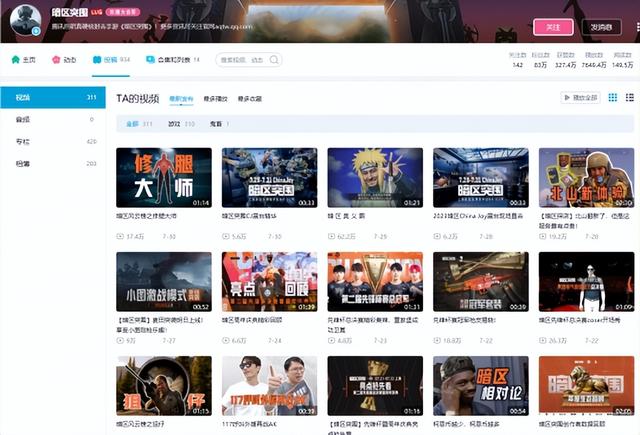Sort videos by 最多收藏

click(x=250, y=99)
